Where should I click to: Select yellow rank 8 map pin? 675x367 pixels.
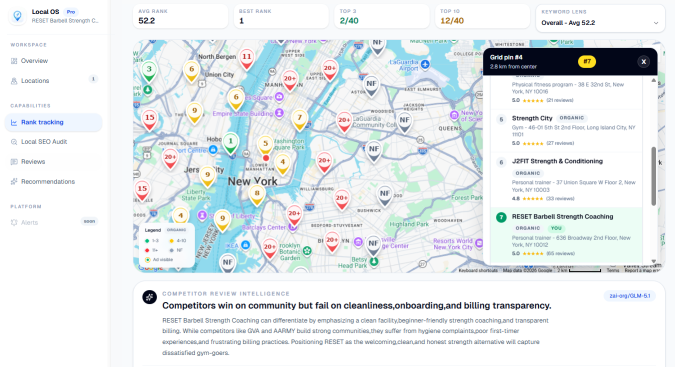pyautogui.click(x=257, y=196)
